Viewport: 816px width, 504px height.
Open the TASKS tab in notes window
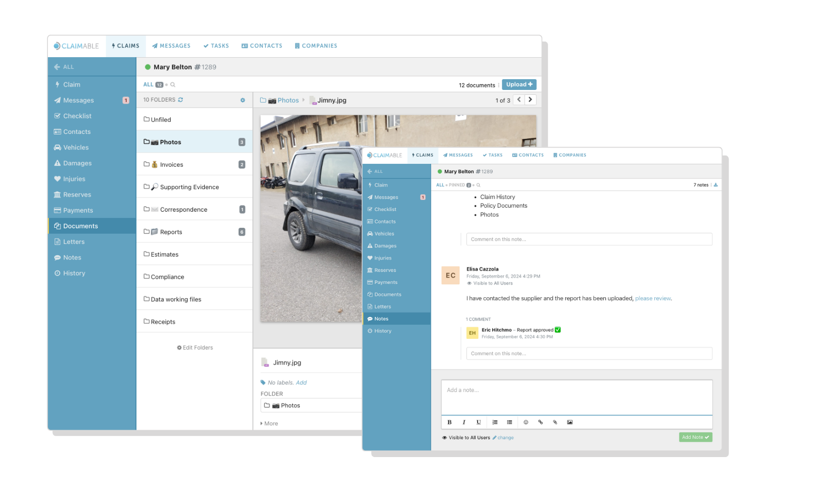[492, 155]
